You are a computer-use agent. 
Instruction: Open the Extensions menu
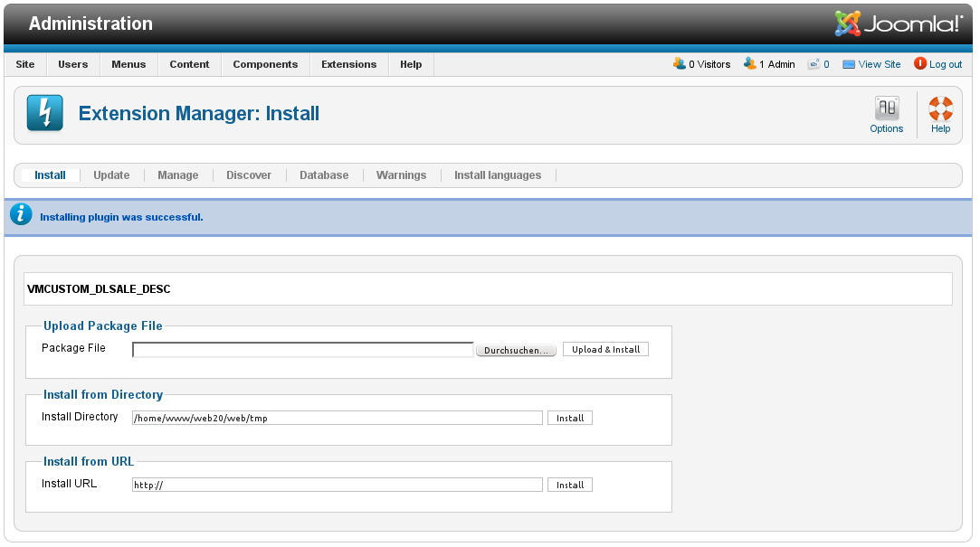[x=348, y=64]
